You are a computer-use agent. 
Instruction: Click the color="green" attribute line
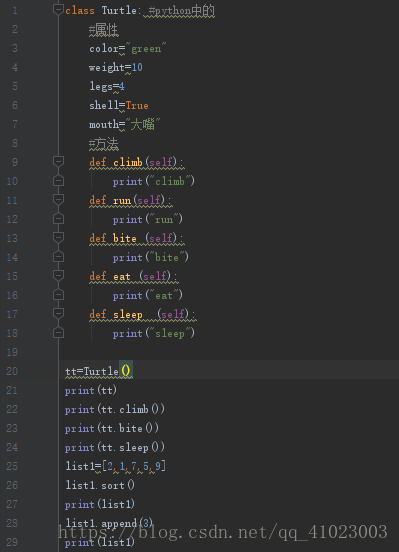click(x=127, y=48)
